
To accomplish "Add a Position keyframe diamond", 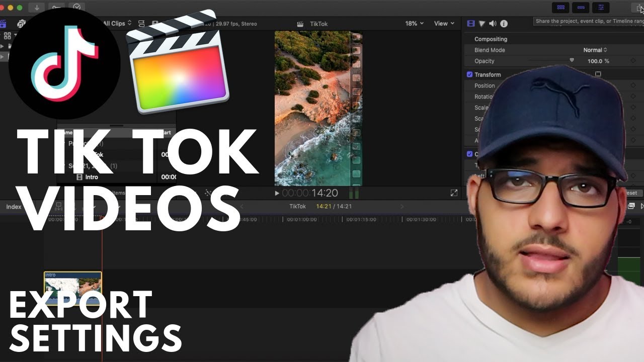I will [x=633, y=85].
